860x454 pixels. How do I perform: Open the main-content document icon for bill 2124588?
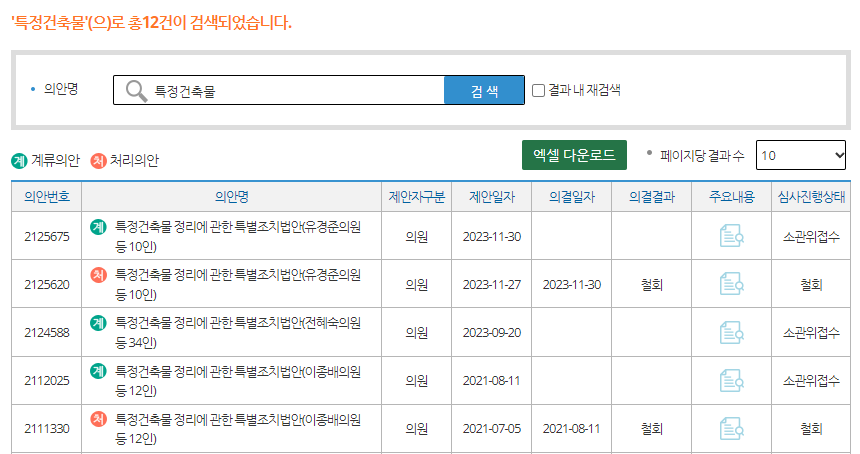732,332
